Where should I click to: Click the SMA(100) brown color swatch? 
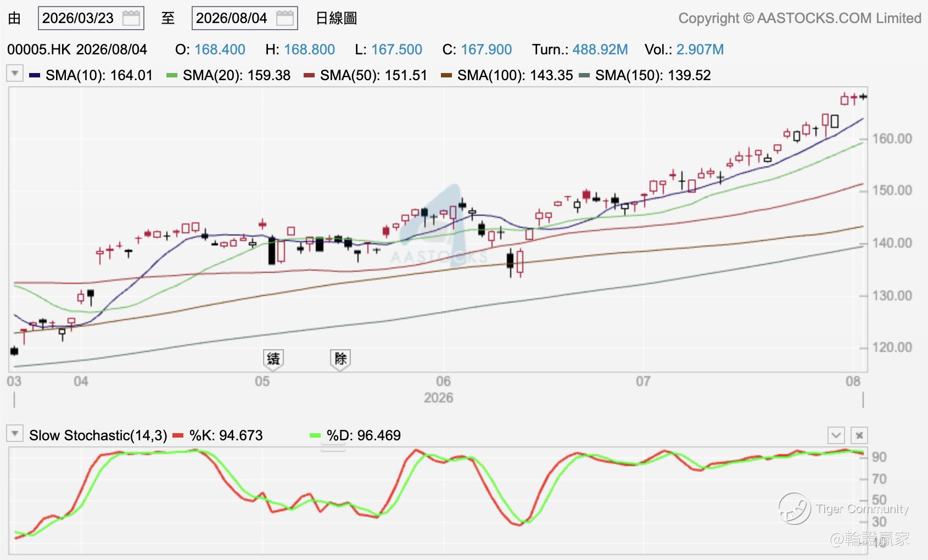(446, 76)
